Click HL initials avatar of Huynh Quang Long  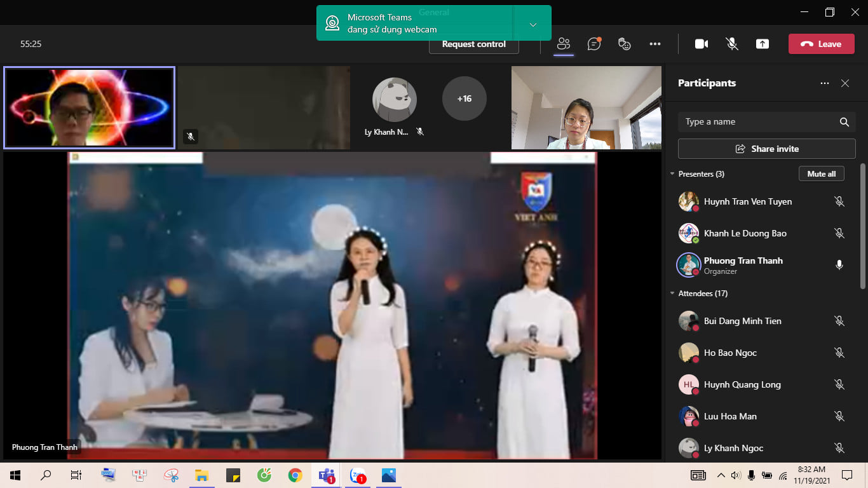coord(688,384)
